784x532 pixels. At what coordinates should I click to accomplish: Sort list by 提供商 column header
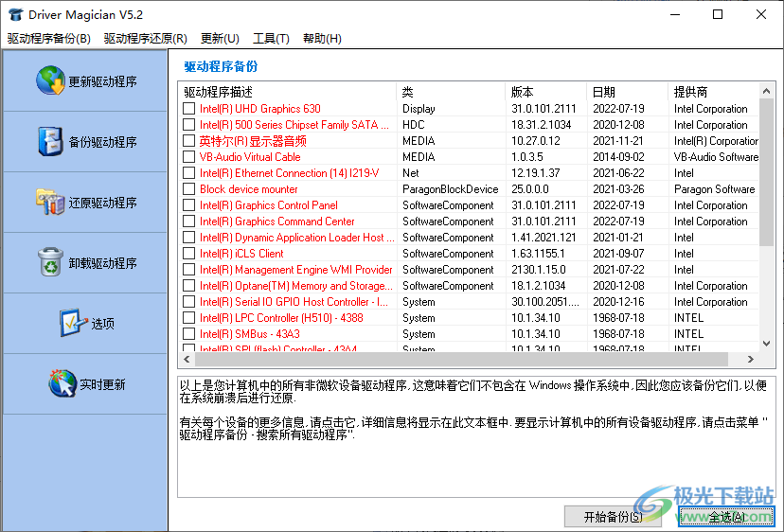pos(714,92)
